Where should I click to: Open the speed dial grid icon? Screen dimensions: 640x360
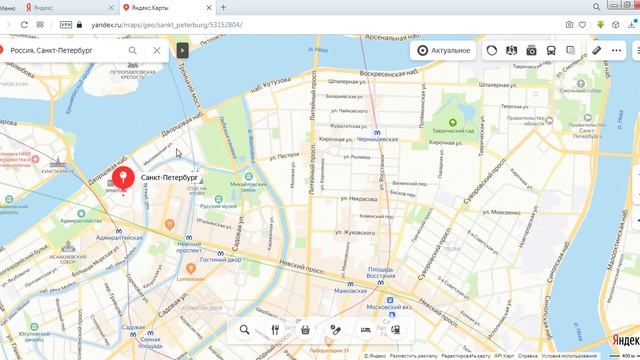[x=40, y=24]
